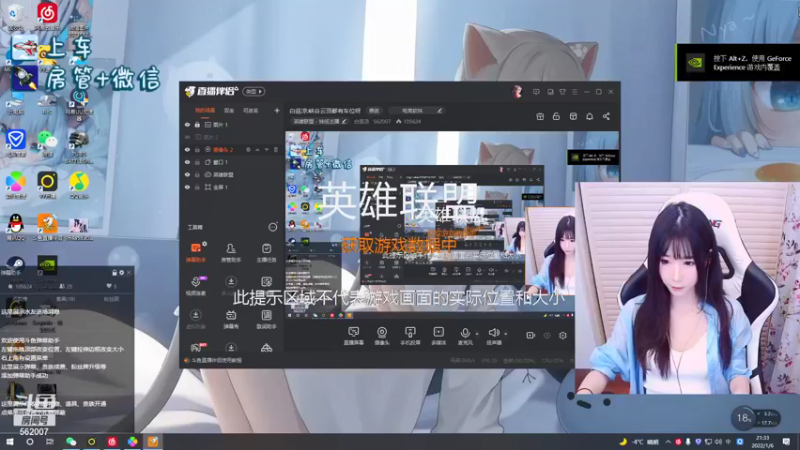This screenshot has height=450, width=800.
Task: Click the 修改 title edit button
Action: [x=374, y=110]
